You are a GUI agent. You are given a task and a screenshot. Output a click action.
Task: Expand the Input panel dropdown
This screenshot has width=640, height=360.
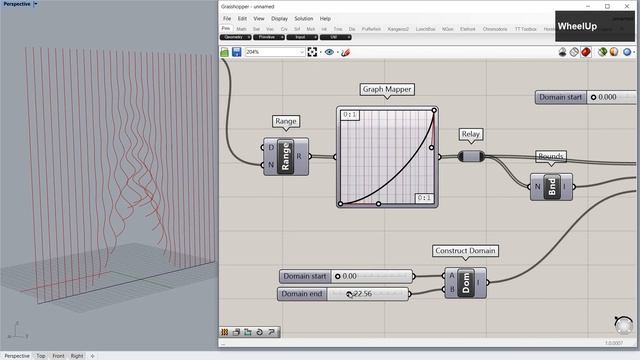coord(302,37)
